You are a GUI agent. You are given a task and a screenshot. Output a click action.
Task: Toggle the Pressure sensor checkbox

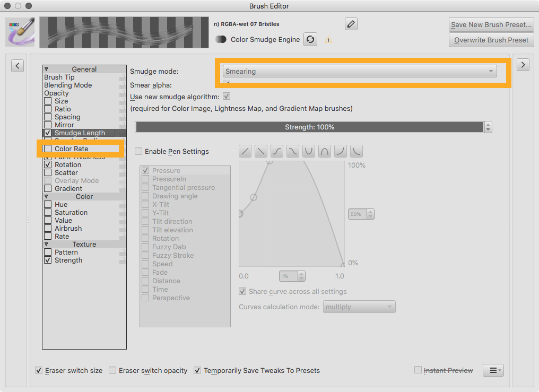point(145,170)
